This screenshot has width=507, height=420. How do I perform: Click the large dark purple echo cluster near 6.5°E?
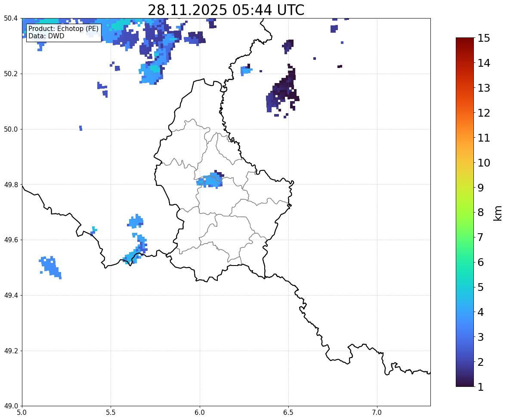282,90
